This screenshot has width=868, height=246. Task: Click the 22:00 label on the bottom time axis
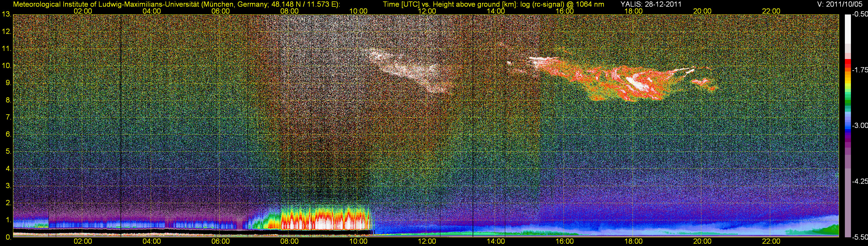click(771, 241)
